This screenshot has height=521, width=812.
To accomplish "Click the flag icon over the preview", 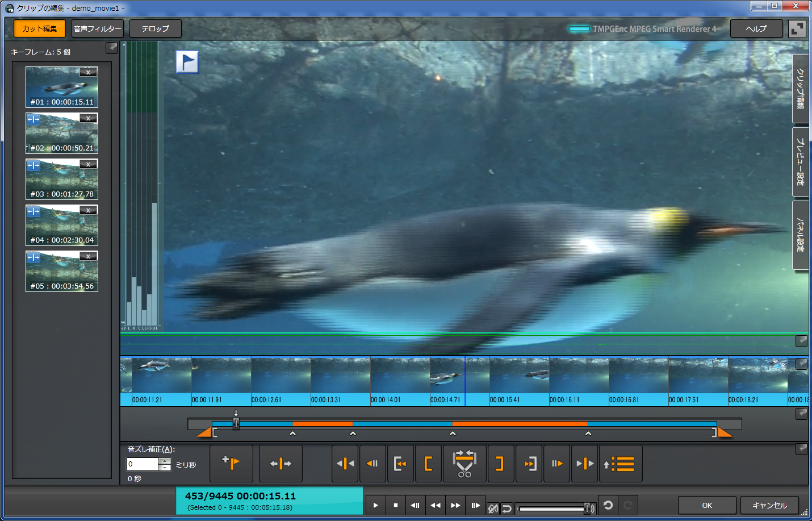I will 187,61.
